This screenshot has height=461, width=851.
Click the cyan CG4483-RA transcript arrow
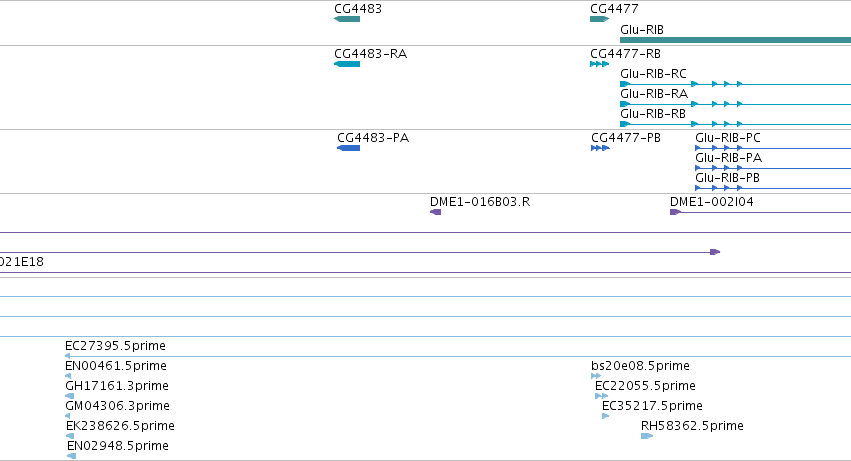[x=347, y=64]
